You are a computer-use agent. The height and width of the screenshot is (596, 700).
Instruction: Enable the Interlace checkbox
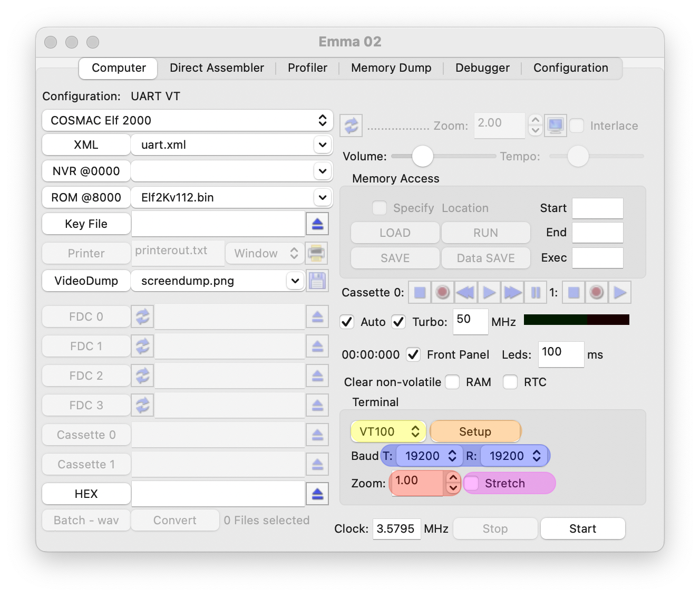click(x=577, y=126)
